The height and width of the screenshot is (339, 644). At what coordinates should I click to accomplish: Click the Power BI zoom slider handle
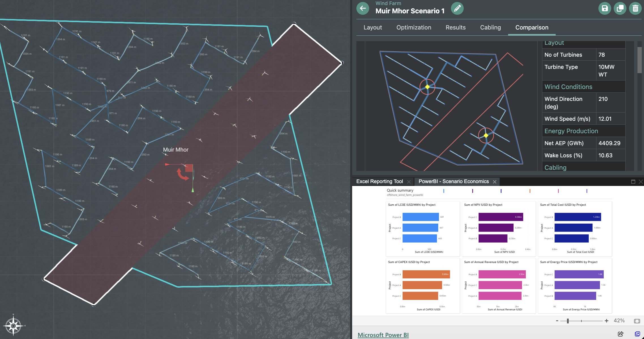(x=568, y=321)
